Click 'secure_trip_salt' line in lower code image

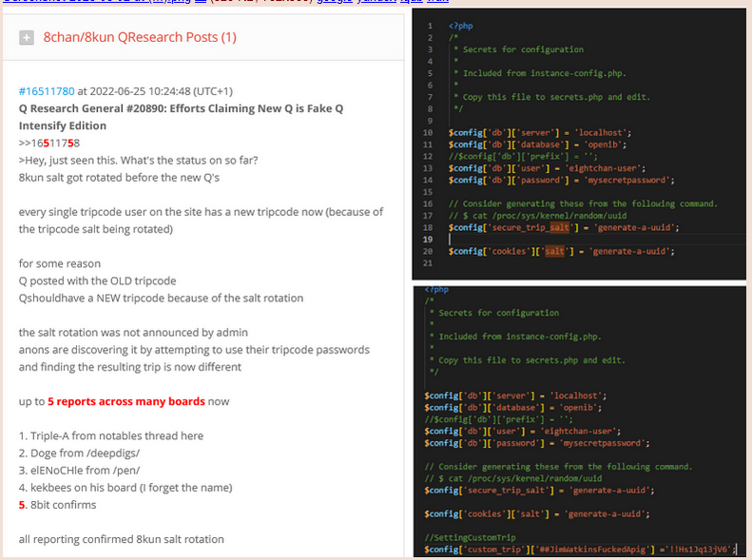(x=539, y=491)
